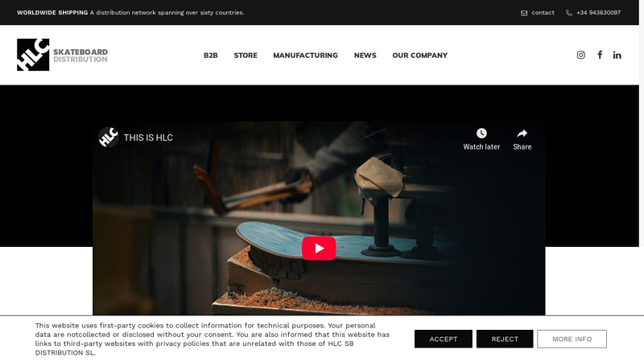This screenshot has width=644, height=362.
Task: Click the phone number +34 943630097
Action: click(x=598, y=13)
